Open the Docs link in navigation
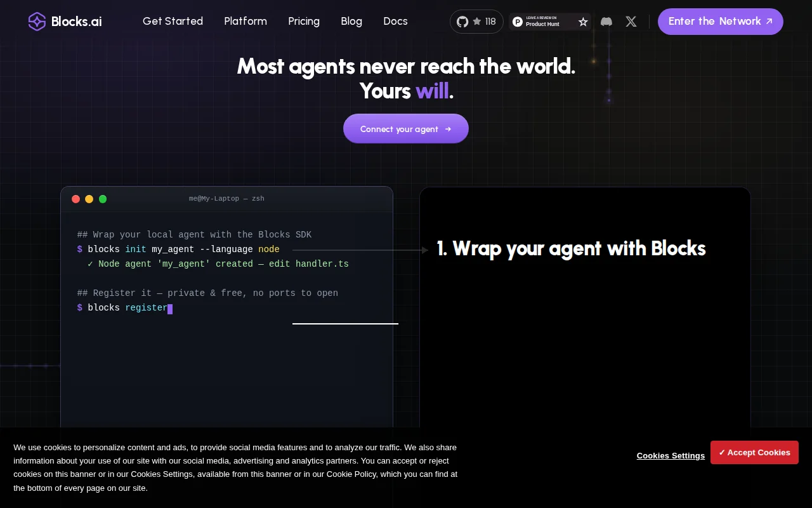Screen dimensions: 812x508 [395, 21]
